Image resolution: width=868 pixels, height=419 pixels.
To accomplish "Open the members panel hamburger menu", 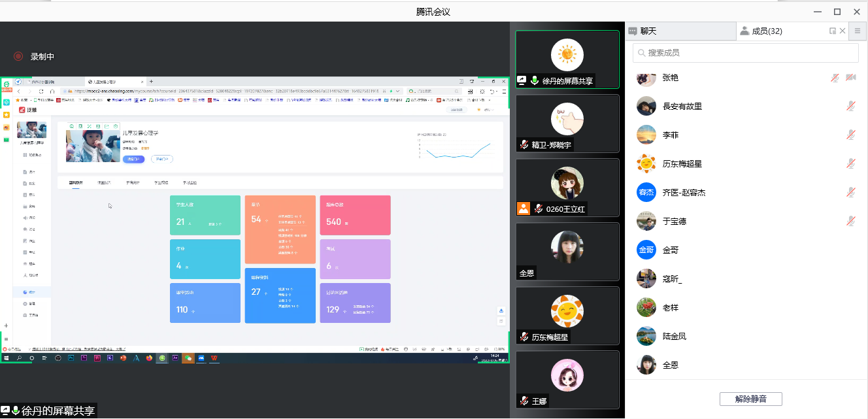I will pos(858,31).
